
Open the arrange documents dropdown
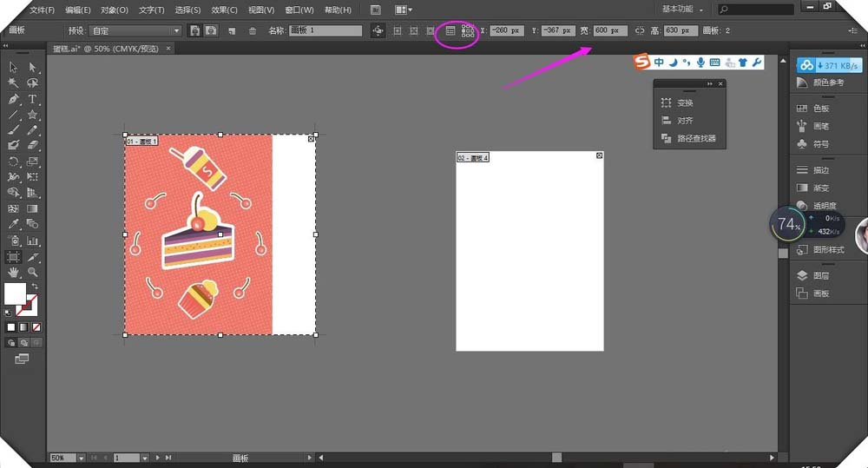[403, 10]
